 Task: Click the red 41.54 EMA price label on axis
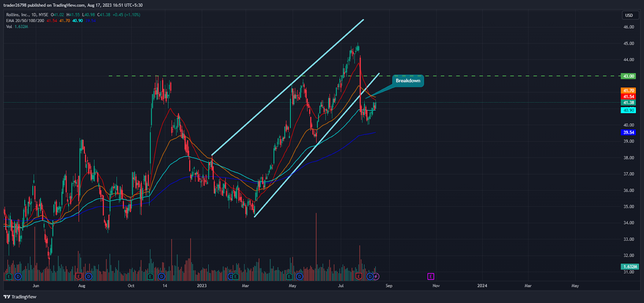click(629, 97)
